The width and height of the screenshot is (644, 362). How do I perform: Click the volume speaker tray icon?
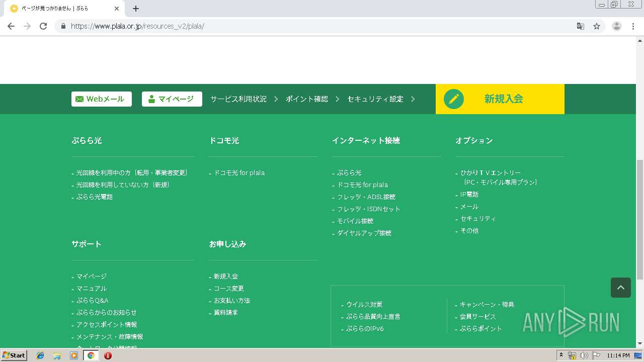[584, 355]
